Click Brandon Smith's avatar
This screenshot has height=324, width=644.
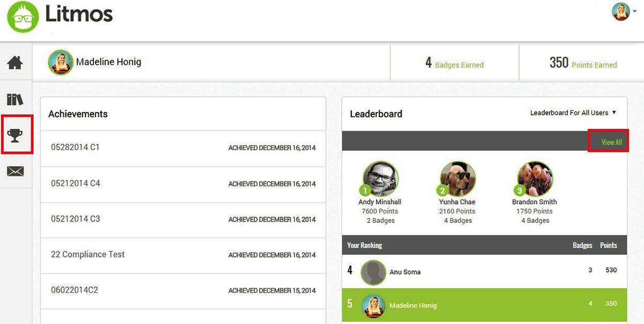(x=535, y=177)
